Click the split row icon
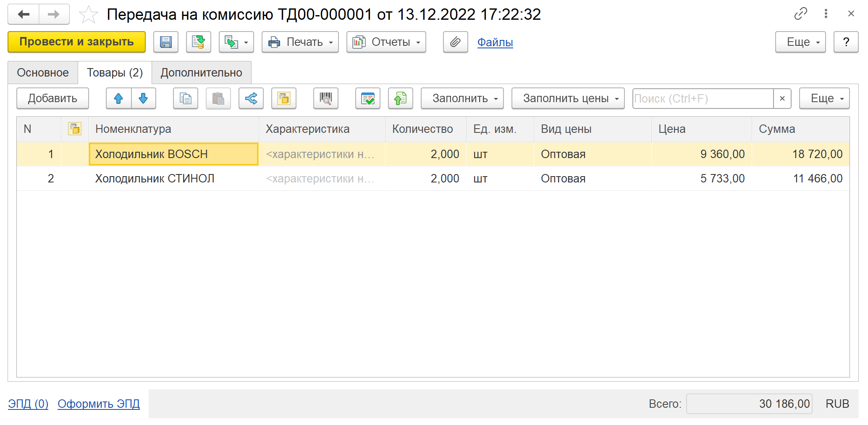The height and width of the screenshot is (425, 868). [251, 98]
